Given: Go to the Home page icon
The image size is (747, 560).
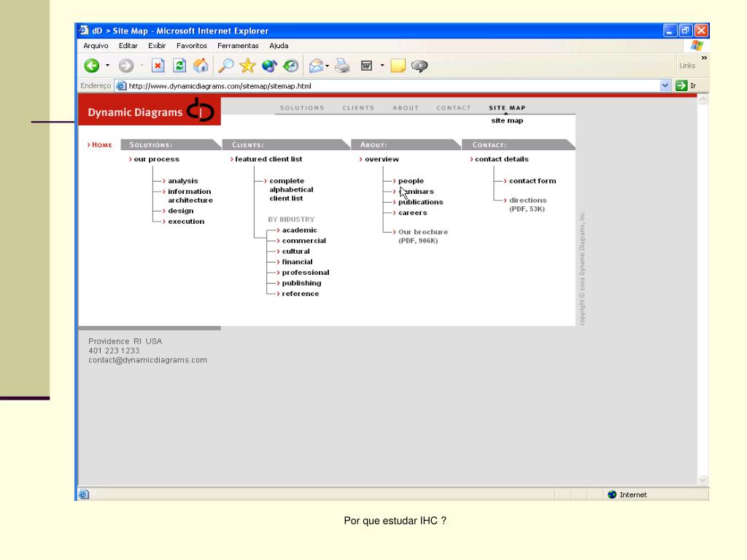Looking at the screenshot, I should tap(201, 66).
